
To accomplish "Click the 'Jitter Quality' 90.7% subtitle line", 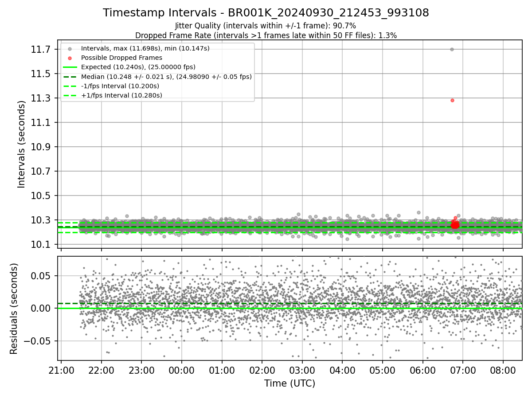I will (x=266, y=26).
